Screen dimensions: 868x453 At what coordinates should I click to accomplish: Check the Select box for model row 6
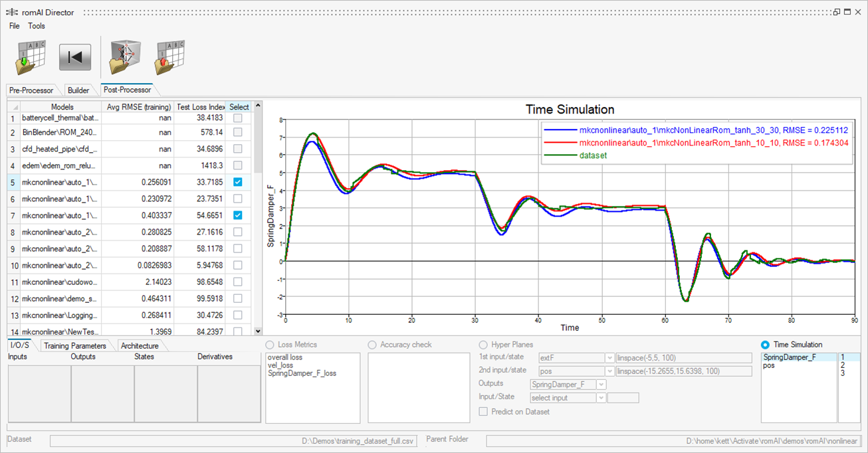237,199
